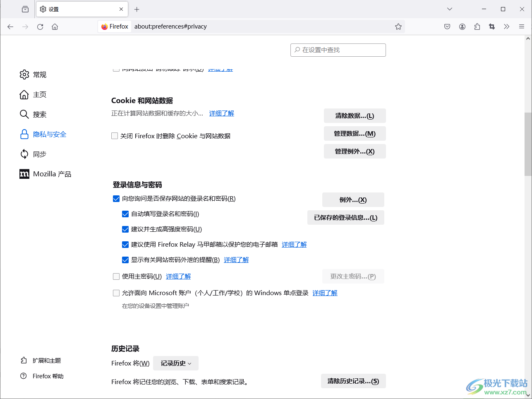The height and width of the screenshot is (399, 532).
Task: Show more tools overflow chevrons
Action: click(507, 26)
